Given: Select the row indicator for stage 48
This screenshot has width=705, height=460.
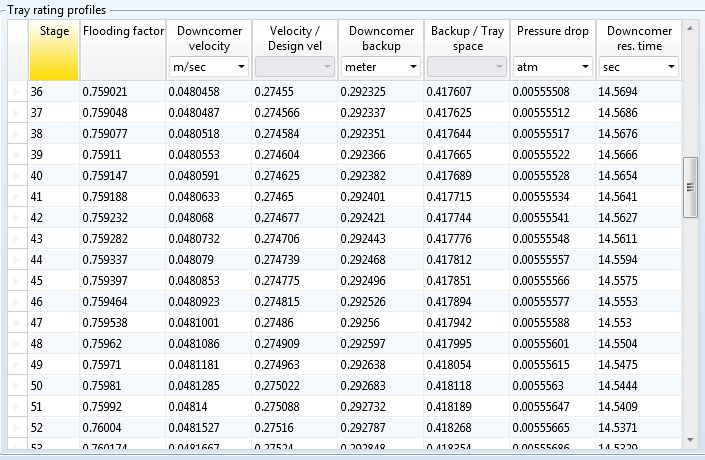Looking at the screenshot, I should coord(15,343).
